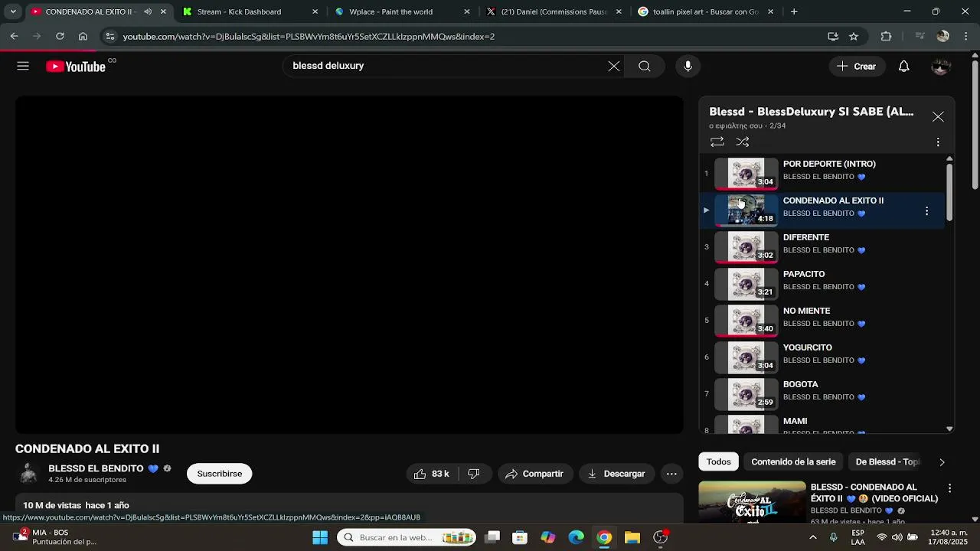
Task: Start voice search with the microphone
Action: (688, 66)
